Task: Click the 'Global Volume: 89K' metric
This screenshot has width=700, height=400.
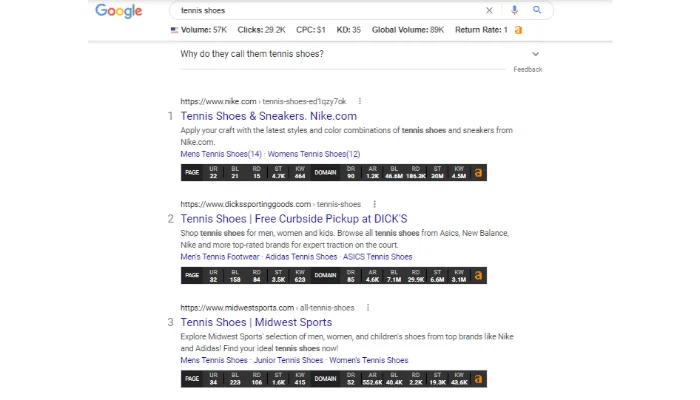Action: pos(408,30)
